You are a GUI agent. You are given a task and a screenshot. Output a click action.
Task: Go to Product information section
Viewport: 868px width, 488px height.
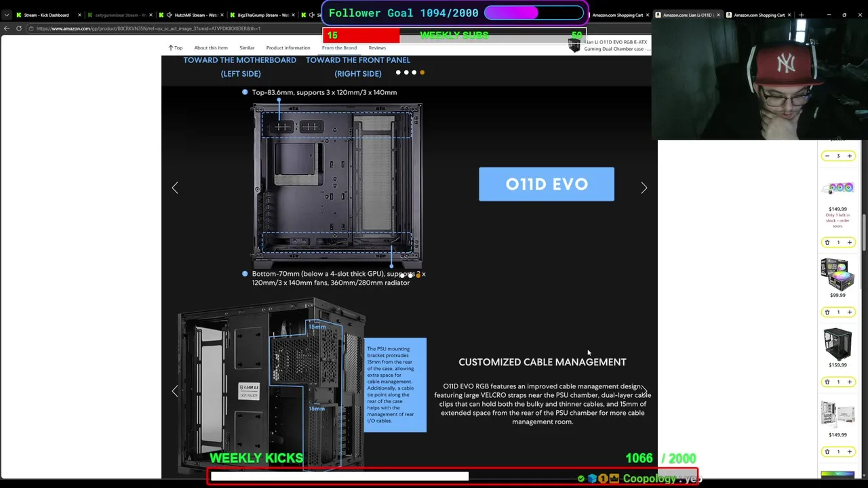[288, 47]
